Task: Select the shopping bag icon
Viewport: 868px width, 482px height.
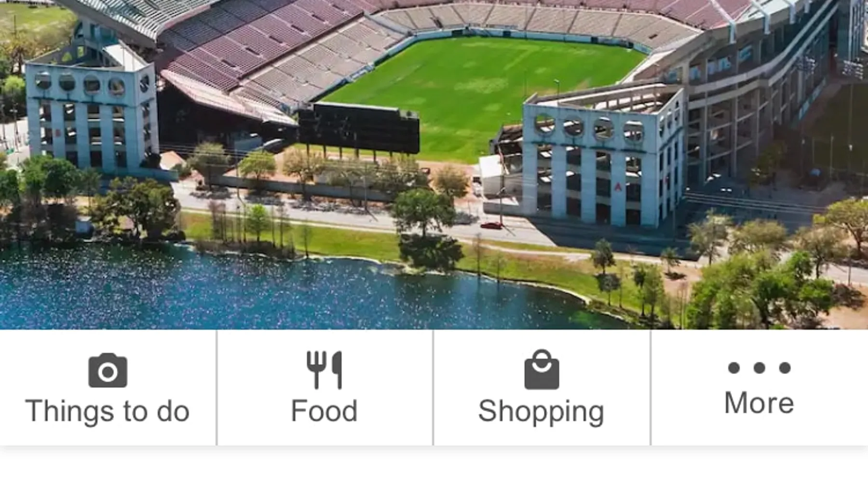Action: 542,370
